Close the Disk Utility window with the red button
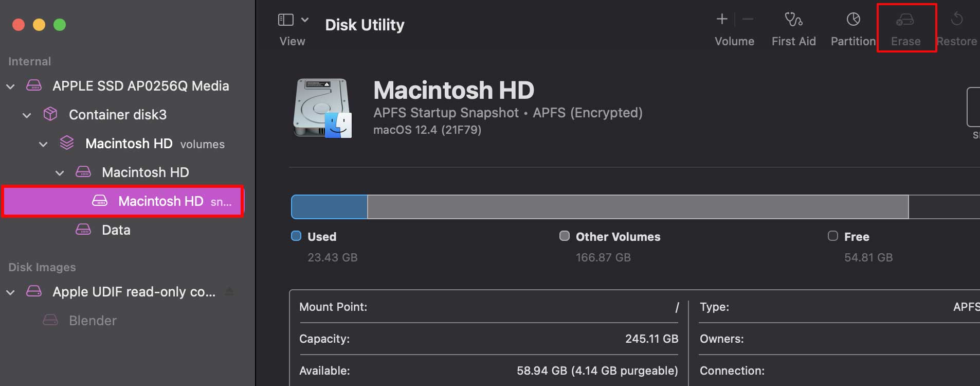Image resolution: width=980 pixels, height=386 pixels. [x=19, y=25]
